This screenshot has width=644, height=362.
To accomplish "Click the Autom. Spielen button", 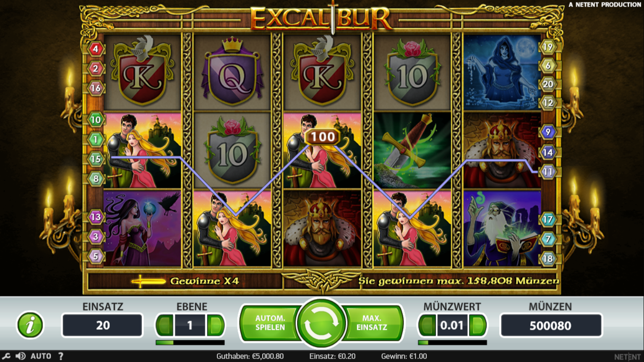I will click(x=269, y=323).
